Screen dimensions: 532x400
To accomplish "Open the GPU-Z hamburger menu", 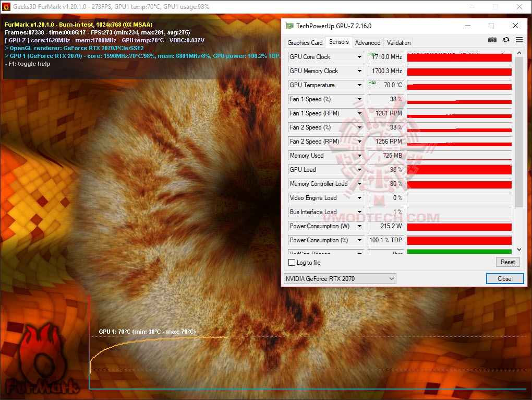I will point(519,40).
